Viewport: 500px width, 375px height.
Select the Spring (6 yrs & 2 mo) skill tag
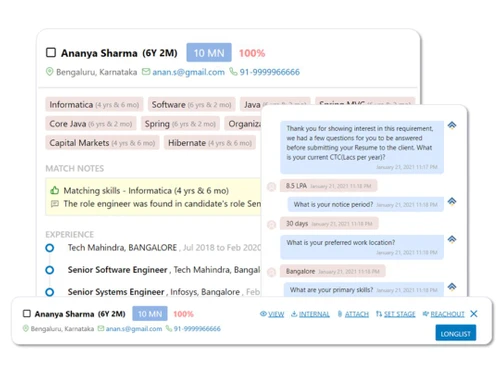pyautogui.click(x=180, y=124)
